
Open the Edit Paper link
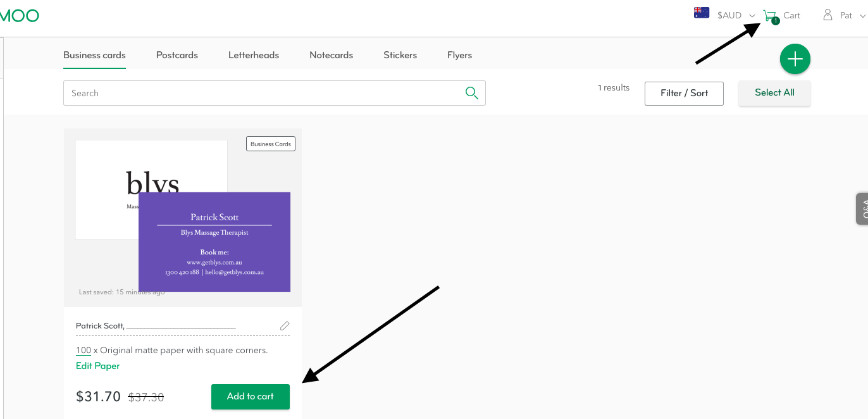97,366
